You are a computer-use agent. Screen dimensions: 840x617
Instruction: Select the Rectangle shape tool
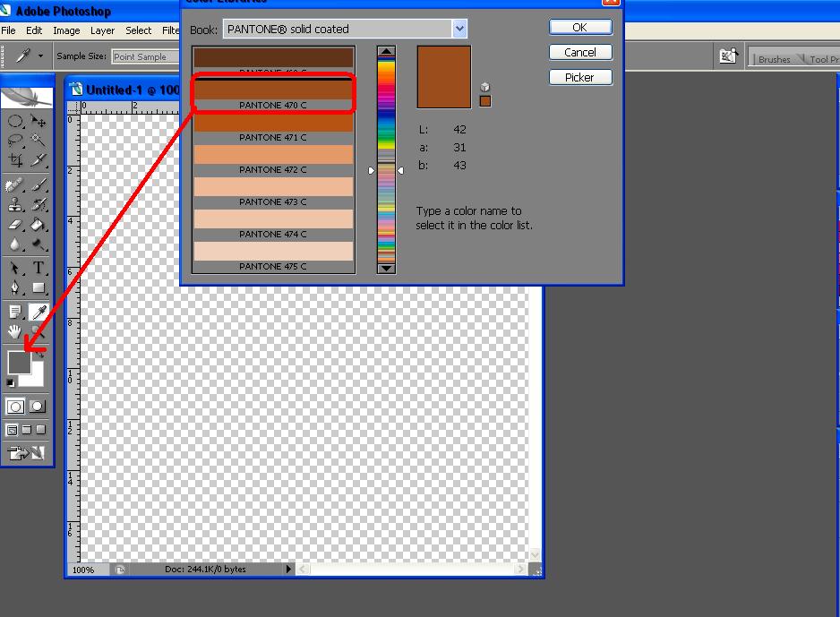click(x=38, y=287)
